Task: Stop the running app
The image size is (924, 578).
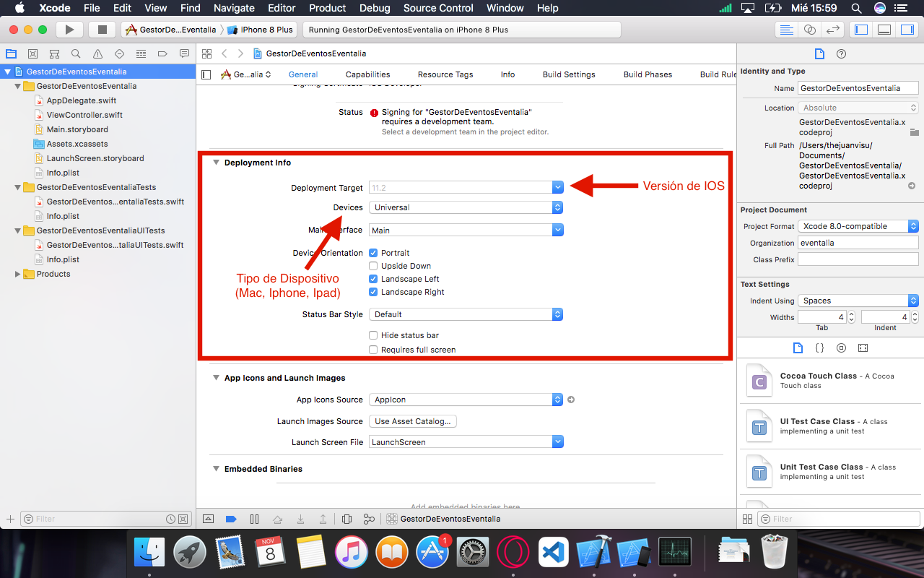Action: (102, 30)
